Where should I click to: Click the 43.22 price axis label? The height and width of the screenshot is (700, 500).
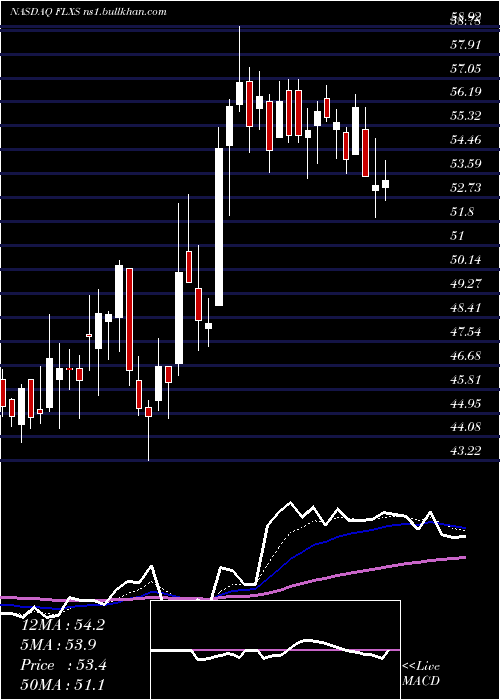(x=466, y=451)
